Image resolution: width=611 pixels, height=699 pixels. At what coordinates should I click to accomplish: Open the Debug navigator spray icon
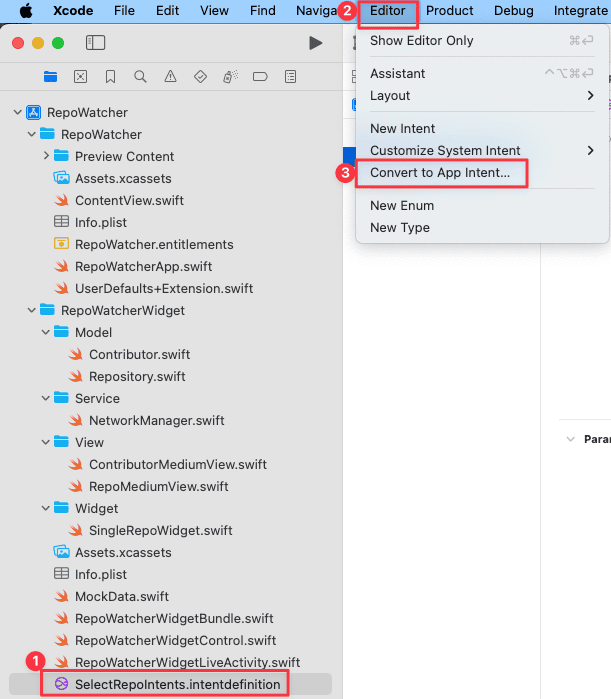coord(230,77)
